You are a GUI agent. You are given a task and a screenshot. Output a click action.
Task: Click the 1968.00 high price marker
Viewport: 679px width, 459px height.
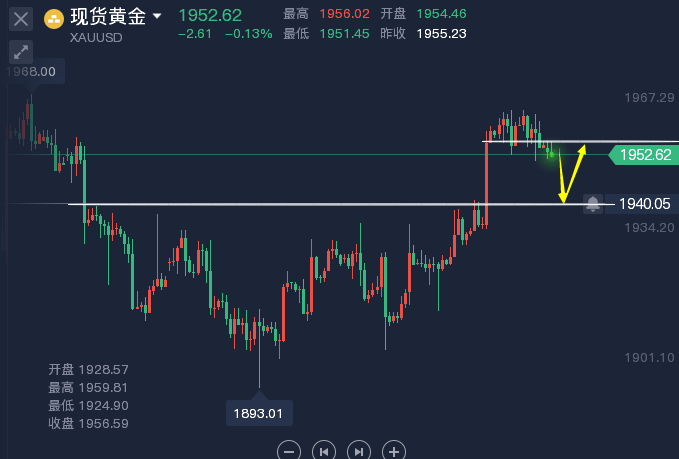click(x=33, y=72)
